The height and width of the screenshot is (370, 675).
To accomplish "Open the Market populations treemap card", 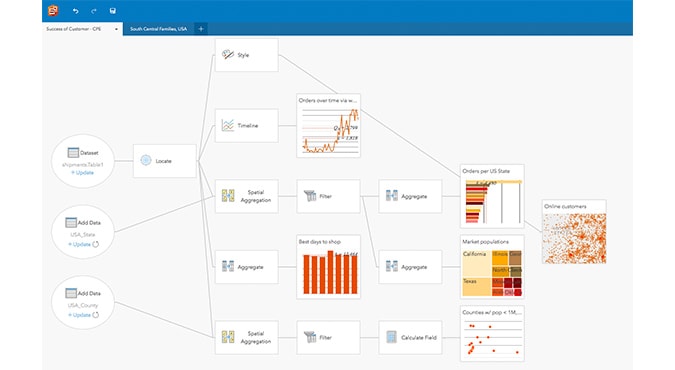I will tap(492, 267).
